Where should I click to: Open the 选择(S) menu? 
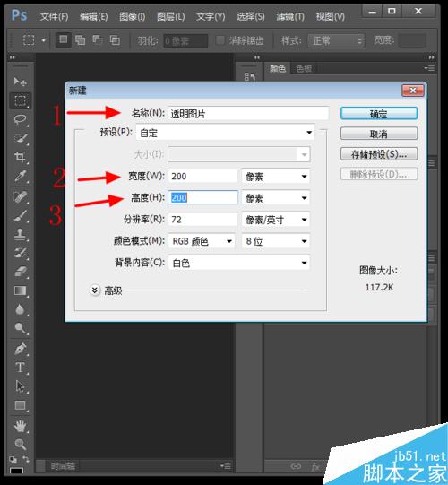(x=251, y=16)
